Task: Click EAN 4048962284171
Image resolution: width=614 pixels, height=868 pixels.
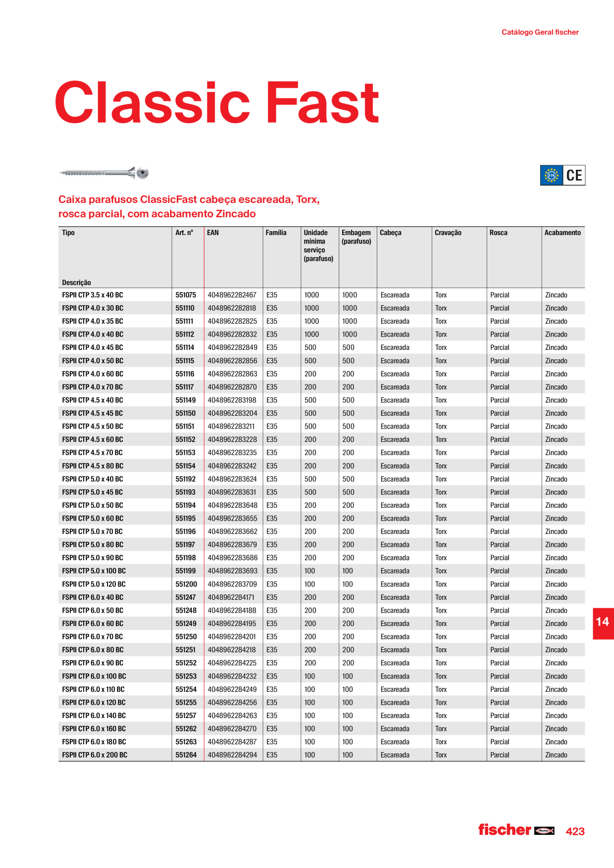Action: point(231,597)
